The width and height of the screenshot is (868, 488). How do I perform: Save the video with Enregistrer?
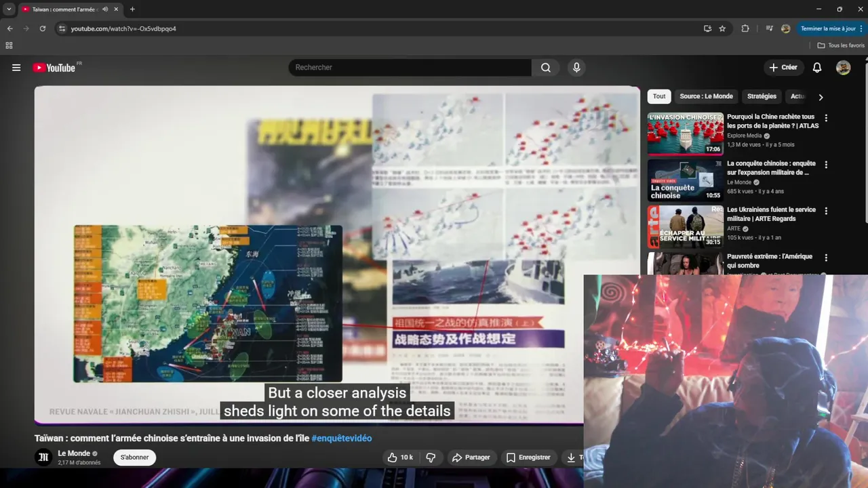(528, 457)
